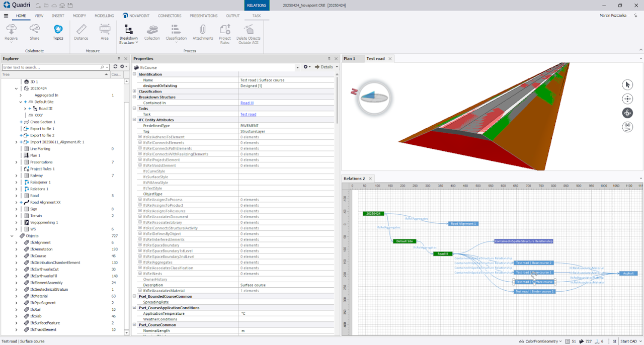
Task: Click the Explorer search text field
Action: (x=50, y=67)
